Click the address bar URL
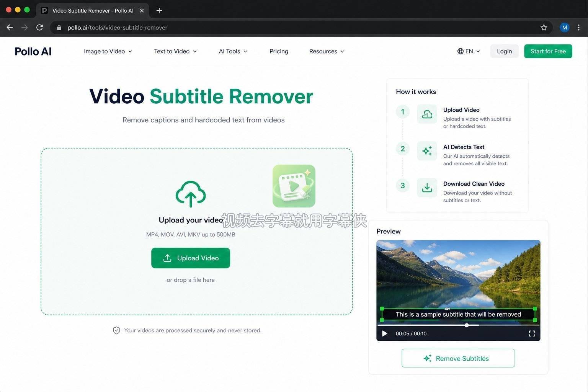The image size is (588, 392). click(x=117, y=28)
